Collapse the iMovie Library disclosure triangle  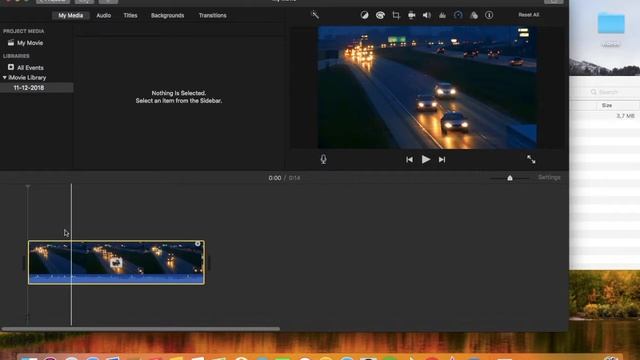[x=4, y=77]
